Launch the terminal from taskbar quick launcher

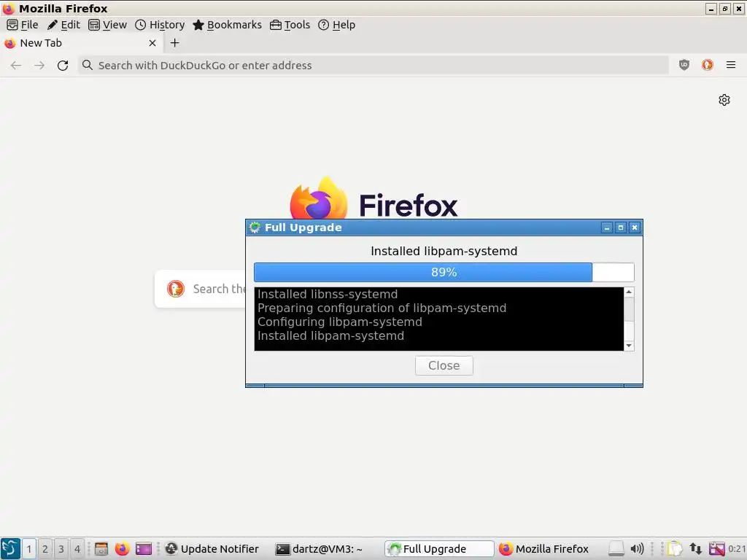pyautogui.click(x=143, y=548)
